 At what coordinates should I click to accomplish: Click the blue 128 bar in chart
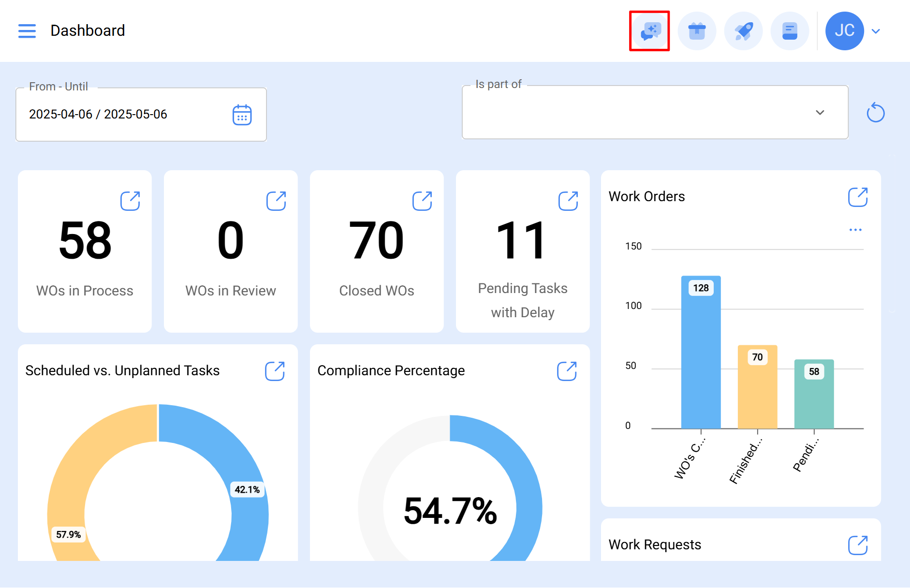pos(701,352)
